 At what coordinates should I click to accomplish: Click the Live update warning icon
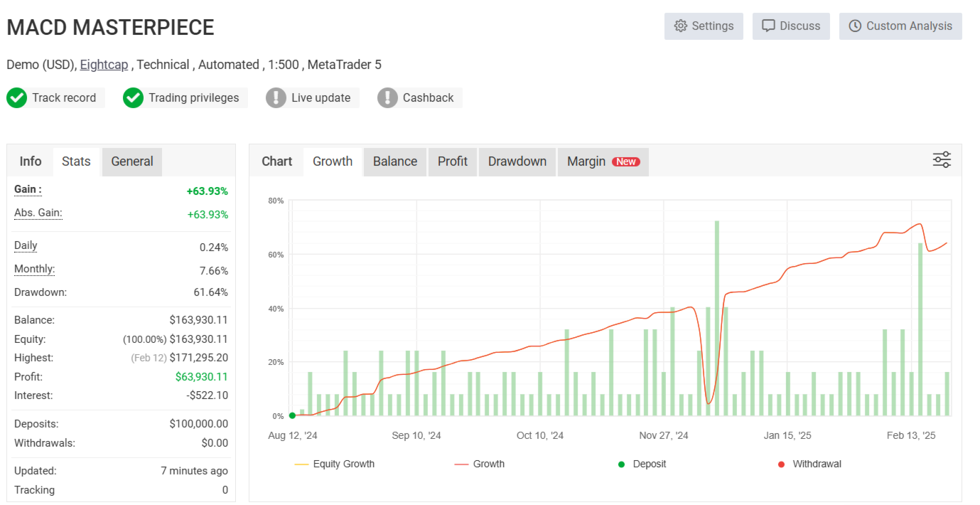pyautogui.click(x=276, y=98)
